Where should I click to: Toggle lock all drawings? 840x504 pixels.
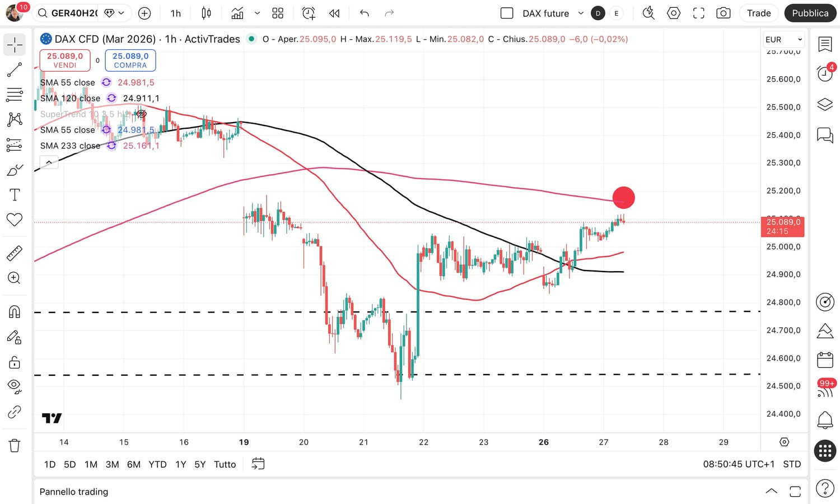(x=15, y=362)
